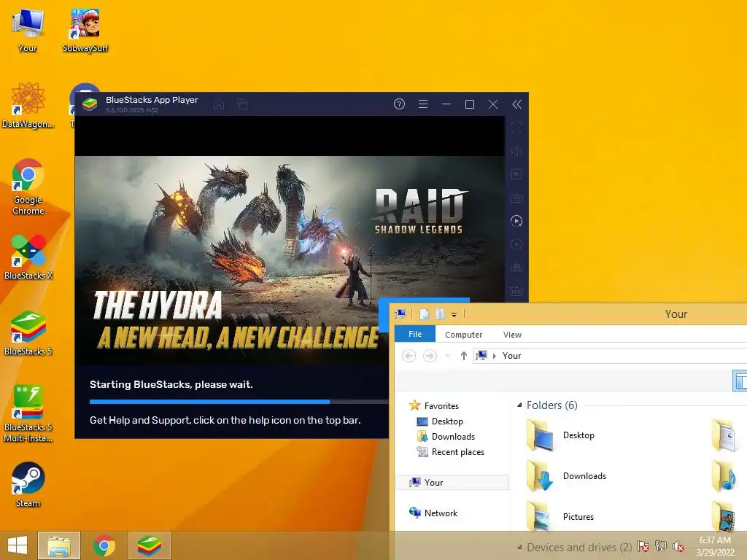Click the network tray icon
The width and height of the screenshot is (747, 560).
(661, 546)
